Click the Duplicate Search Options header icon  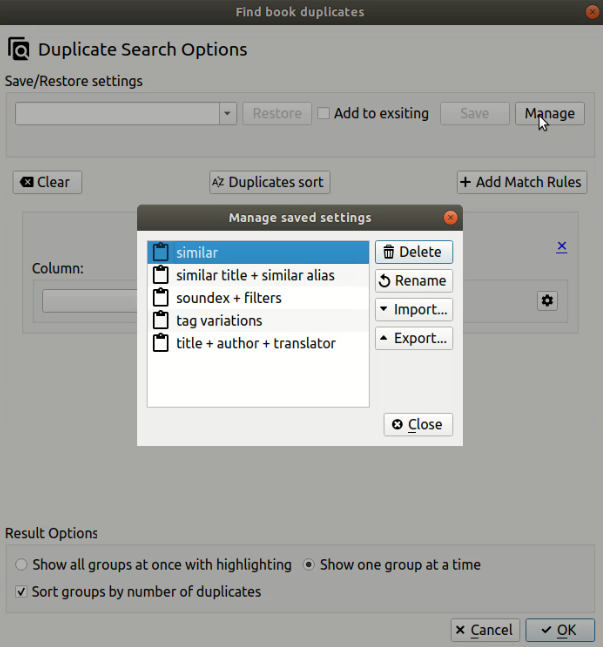19,49
